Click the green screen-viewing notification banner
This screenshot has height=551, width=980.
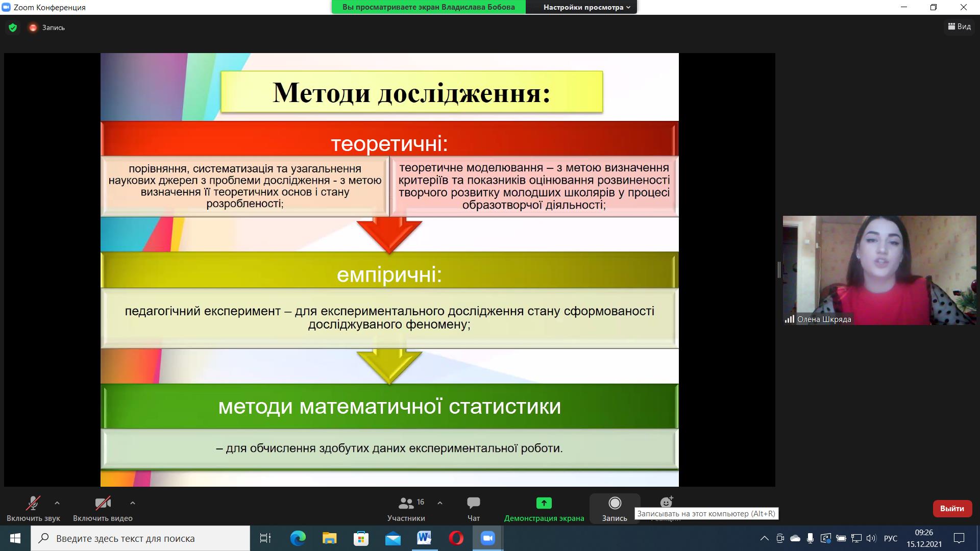click(x=428, y=7)
